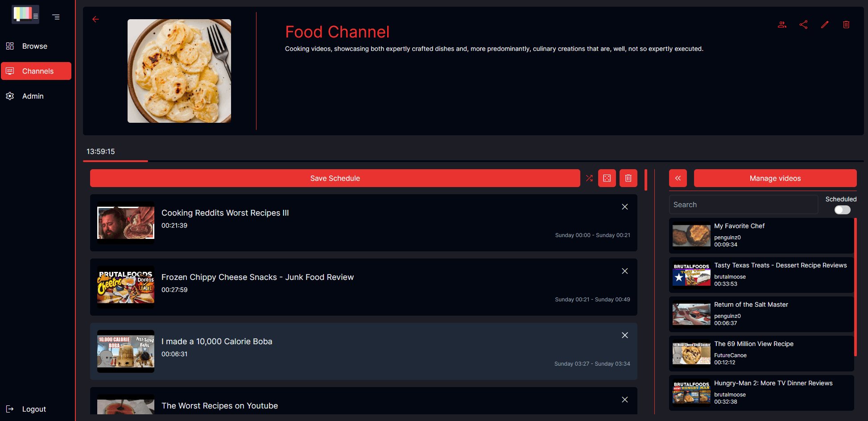Open channel users management icon

tap(782, 25)
